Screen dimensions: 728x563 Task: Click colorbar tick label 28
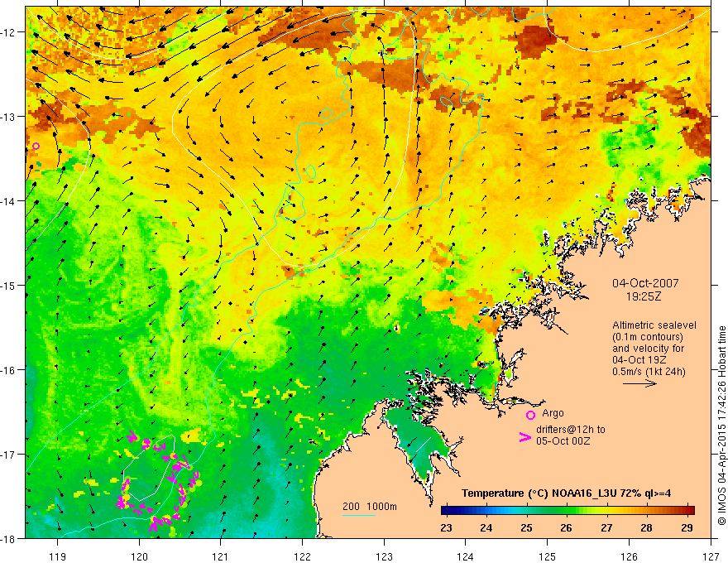coord(646,527)
